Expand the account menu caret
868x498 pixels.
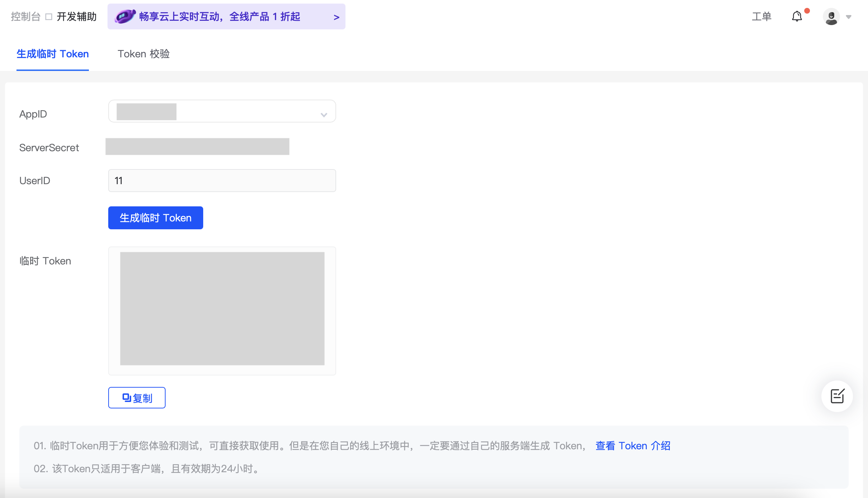click(849, 17)
